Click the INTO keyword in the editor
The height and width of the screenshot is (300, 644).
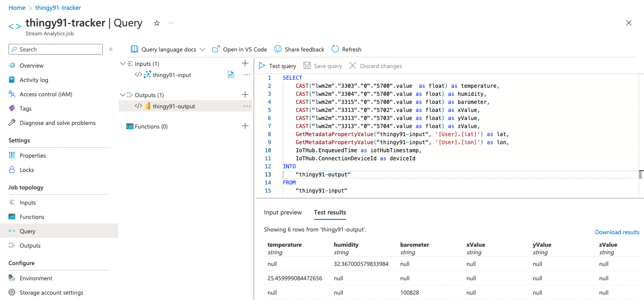tap(289, 167)
